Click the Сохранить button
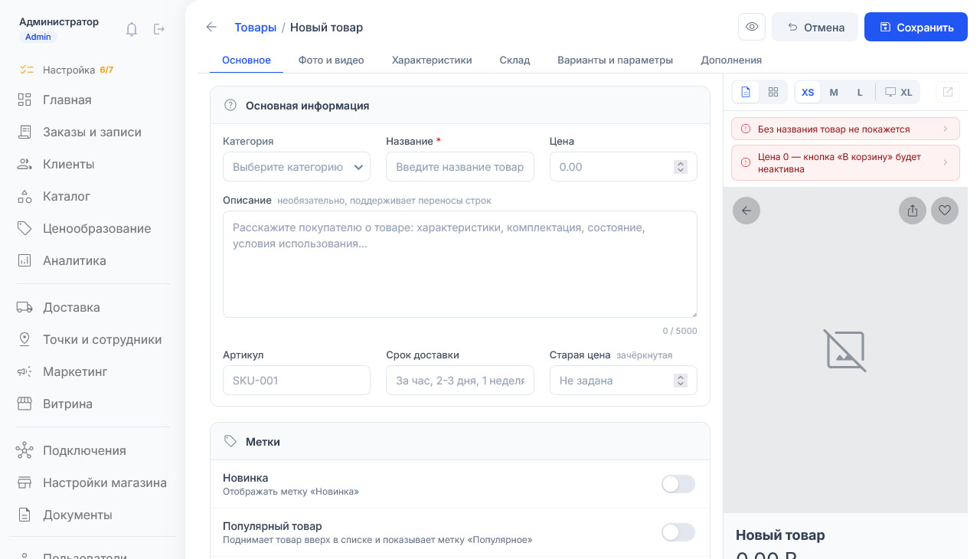This screenshot has height=559, width=980. (x=916, y=27)
